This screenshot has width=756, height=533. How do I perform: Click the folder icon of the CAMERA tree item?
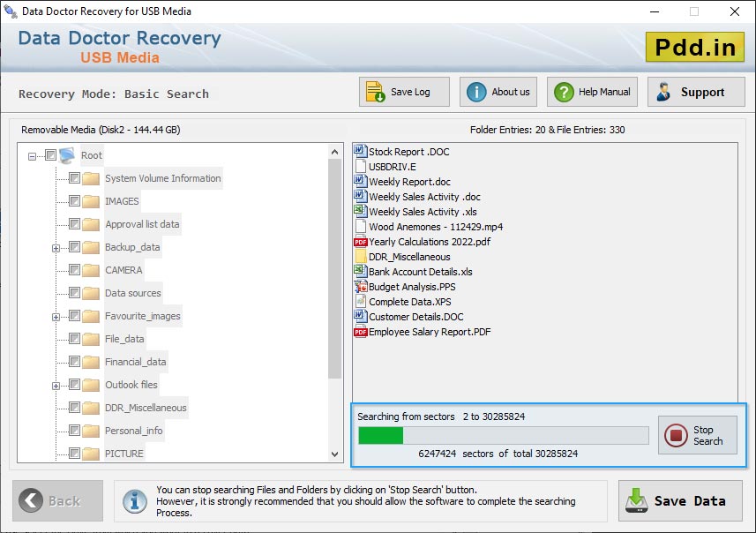pos(91,270)
